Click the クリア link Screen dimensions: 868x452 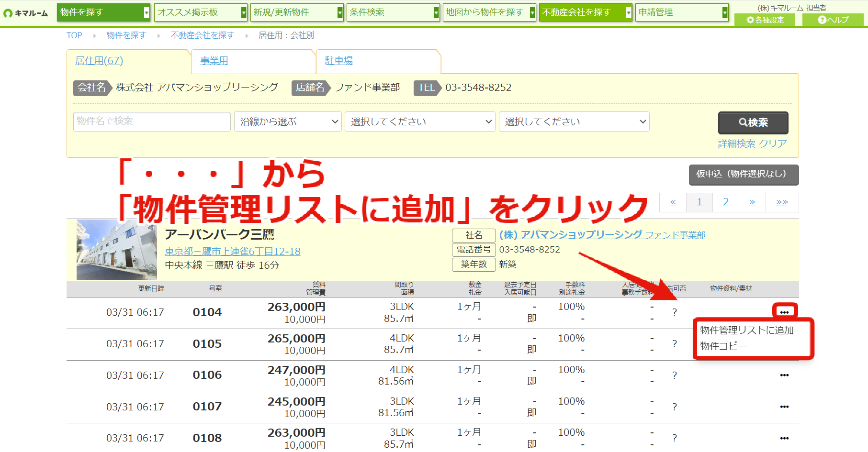coord(773,143)
